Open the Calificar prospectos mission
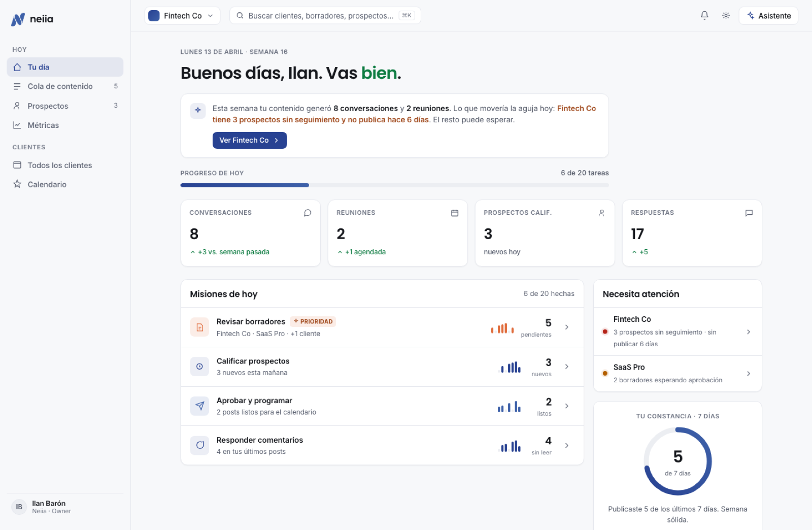Viewport: 812px width, 530px height. pos(382,367)
